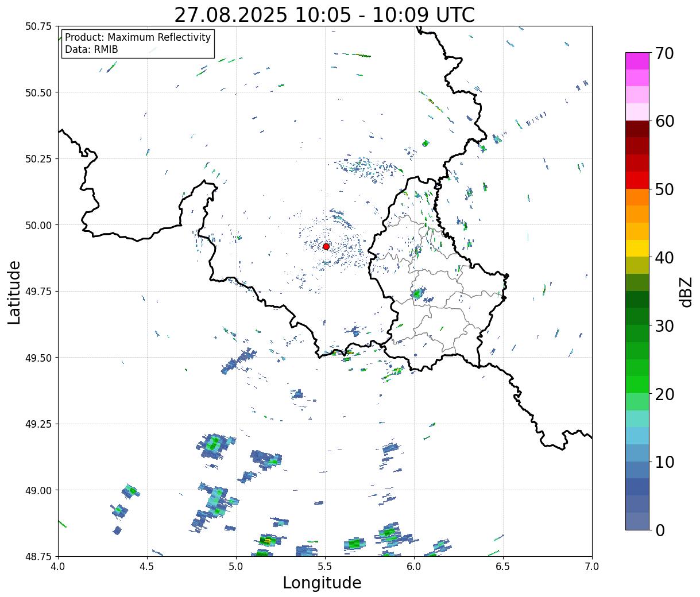This screenshot has width=700, height=597.
Task: Click longitude tick label 5.0
Action: (237, 567)
